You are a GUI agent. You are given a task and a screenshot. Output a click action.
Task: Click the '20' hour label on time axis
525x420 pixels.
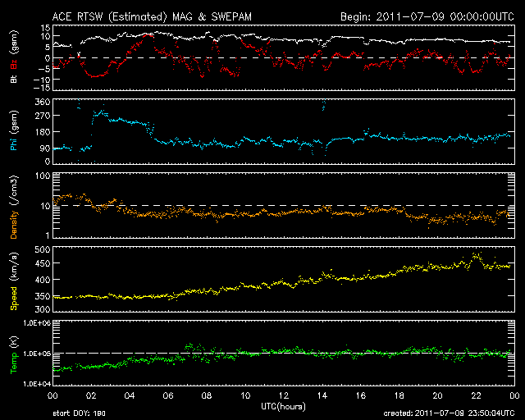click(x=437, y=396)
